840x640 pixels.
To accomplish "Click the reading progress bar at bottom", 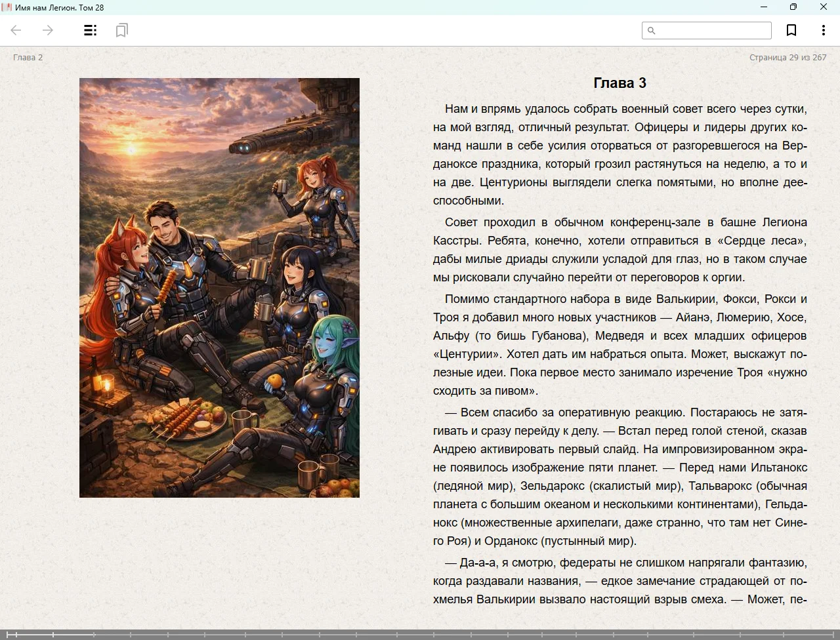I will 420,634.
